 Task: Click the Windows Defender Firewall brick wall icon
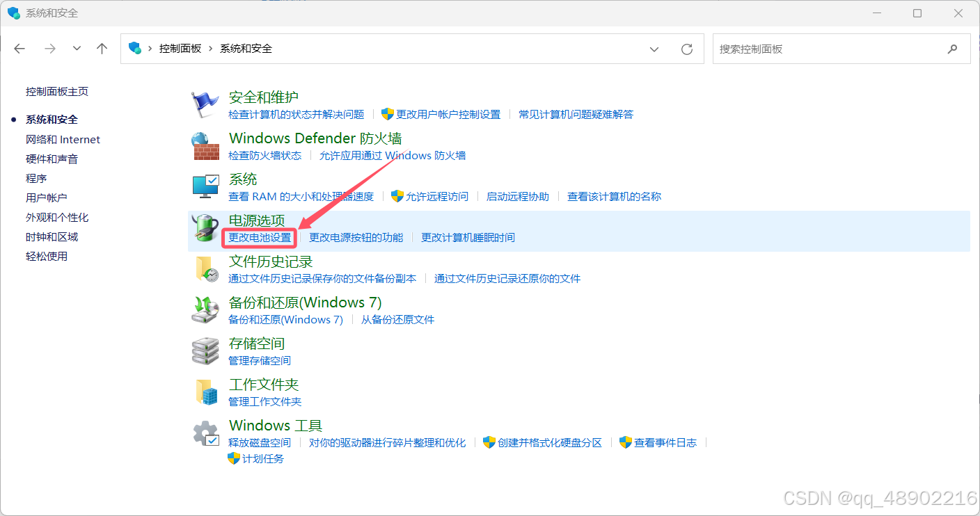[x=205, y=146]
